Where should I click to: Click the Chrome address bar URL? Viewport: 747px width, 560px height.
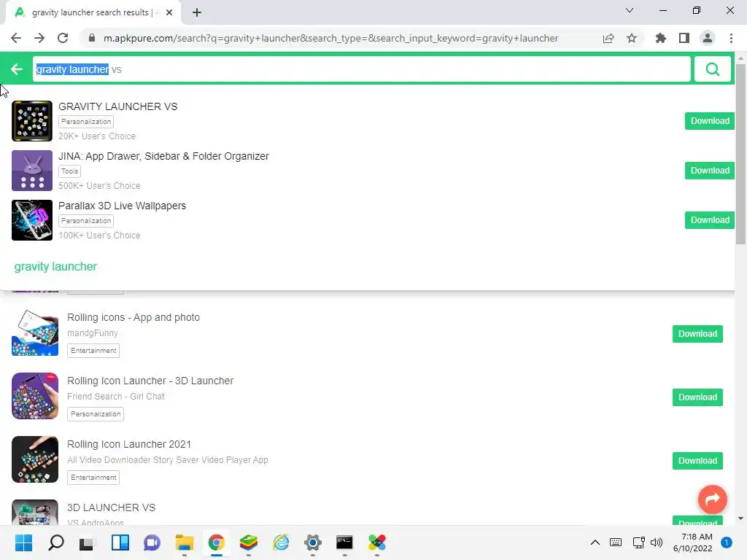(x=330, y=38)
